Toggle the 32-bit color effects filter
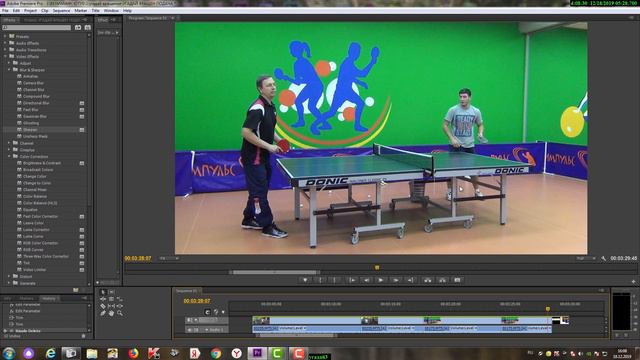 (87, 27)
